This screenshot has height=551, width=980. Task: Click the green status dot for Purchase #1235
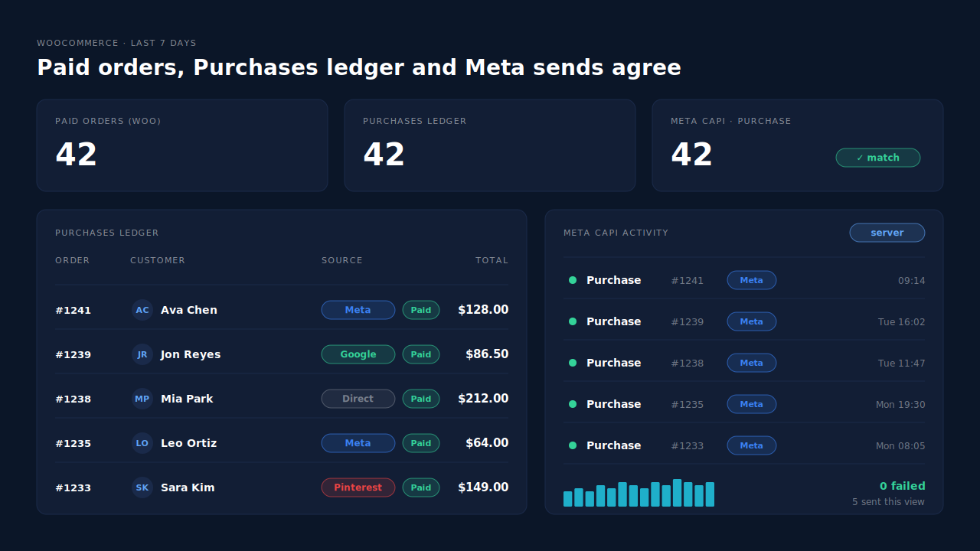click(573, 404)
